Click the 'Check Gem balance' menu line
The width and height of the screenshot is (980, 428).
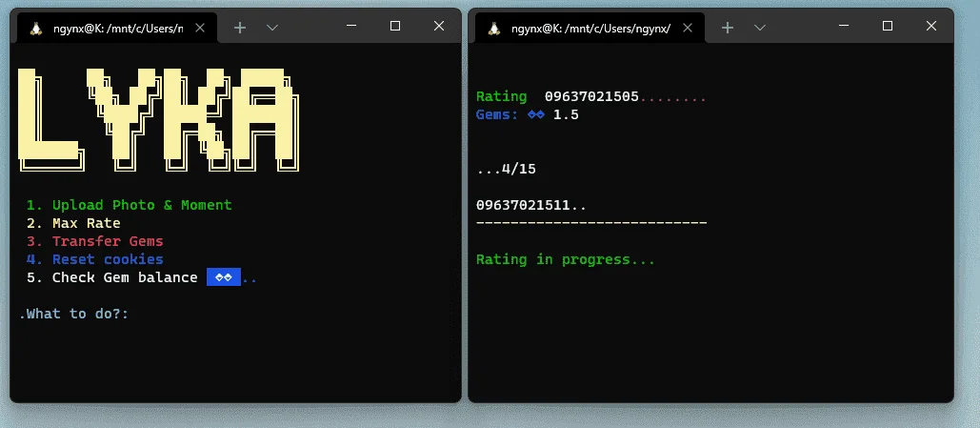(141, 277)
